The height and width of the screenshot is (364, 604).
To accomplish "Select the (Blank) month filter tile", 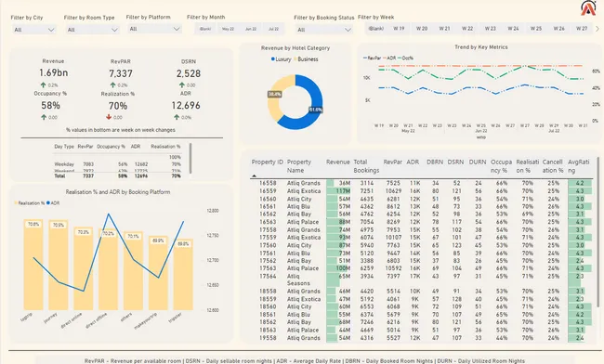I will 205,29.
